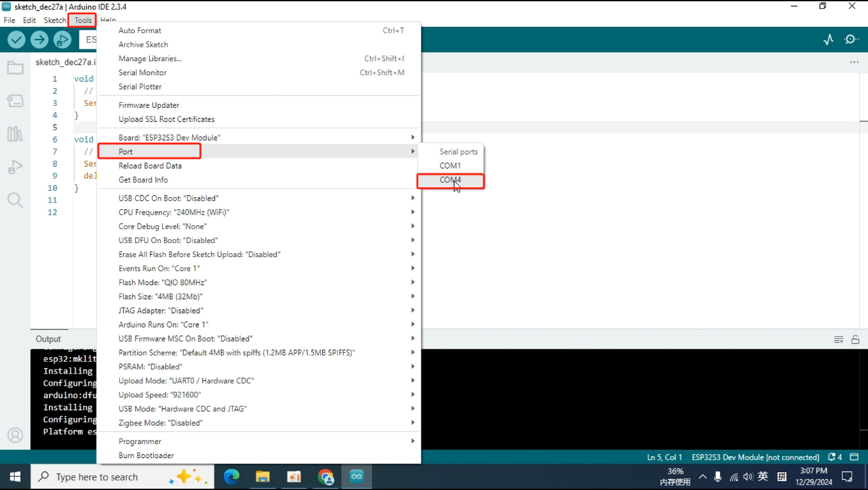Click ESP32S3 Dev Module not connected status
The height and width of the screenshot is (490, 868).
[x=755, y=457]
